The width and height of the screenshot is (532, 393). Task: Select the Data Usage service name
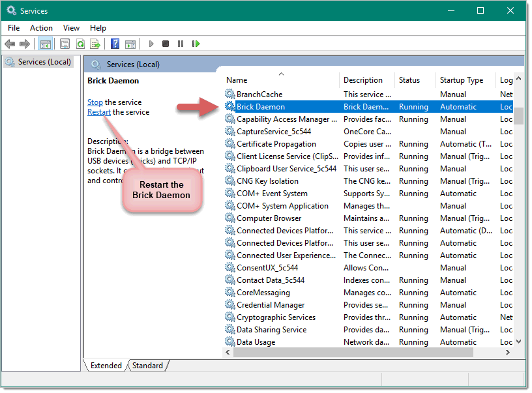(x=256, y=342)
